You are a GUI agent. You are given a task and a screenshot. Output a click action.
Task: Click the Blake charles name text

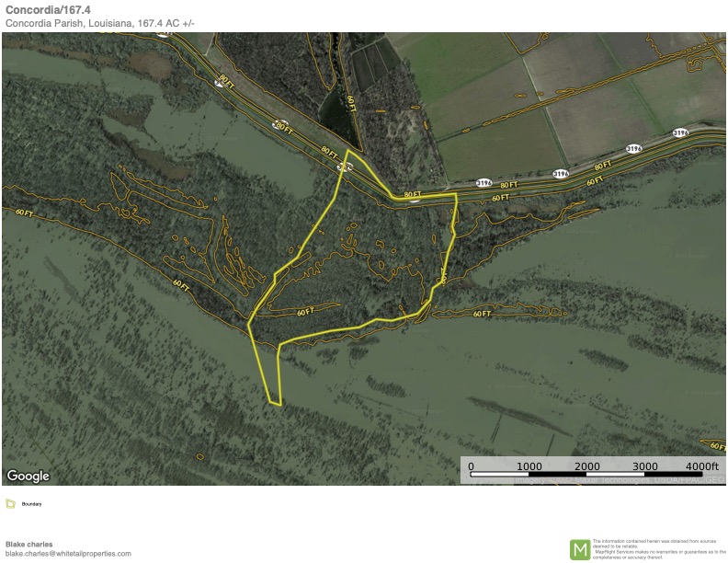pyautogui.click(x=28, y=544)
